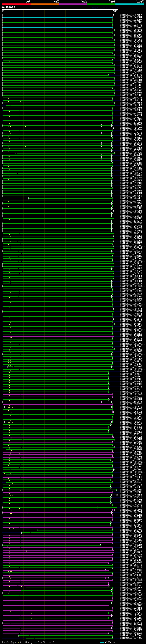
Task: Click the purple ~60% identity legend bar
Action: [x=73, y=4]
